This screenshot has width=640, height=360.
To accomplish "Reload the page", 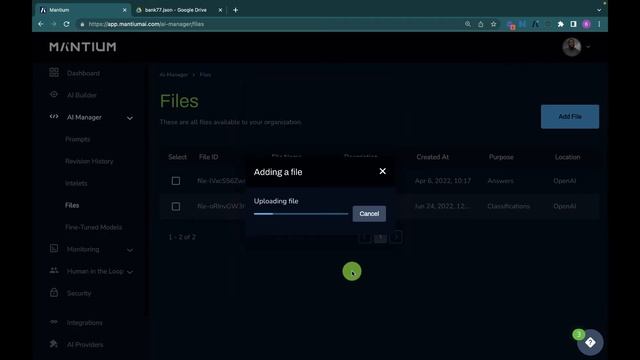I will [67, 24].
